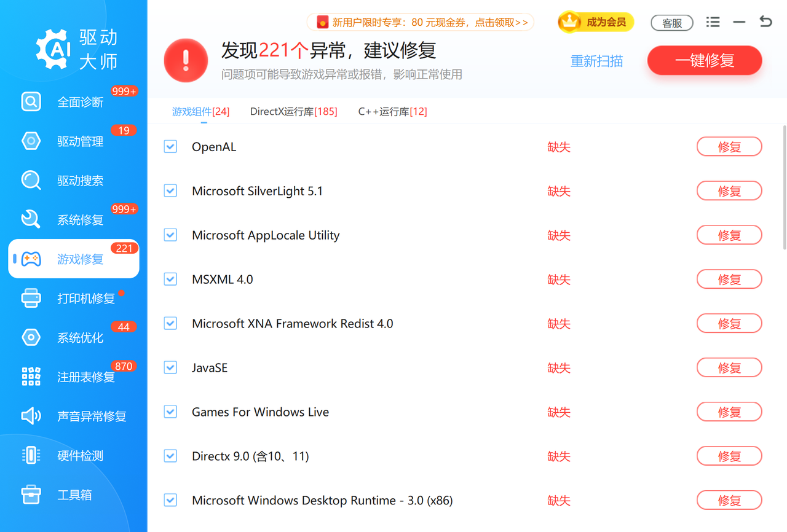This screenshot has height=532, width=787.
Task: Click the back arrow icon at top right
Action: 765,22
